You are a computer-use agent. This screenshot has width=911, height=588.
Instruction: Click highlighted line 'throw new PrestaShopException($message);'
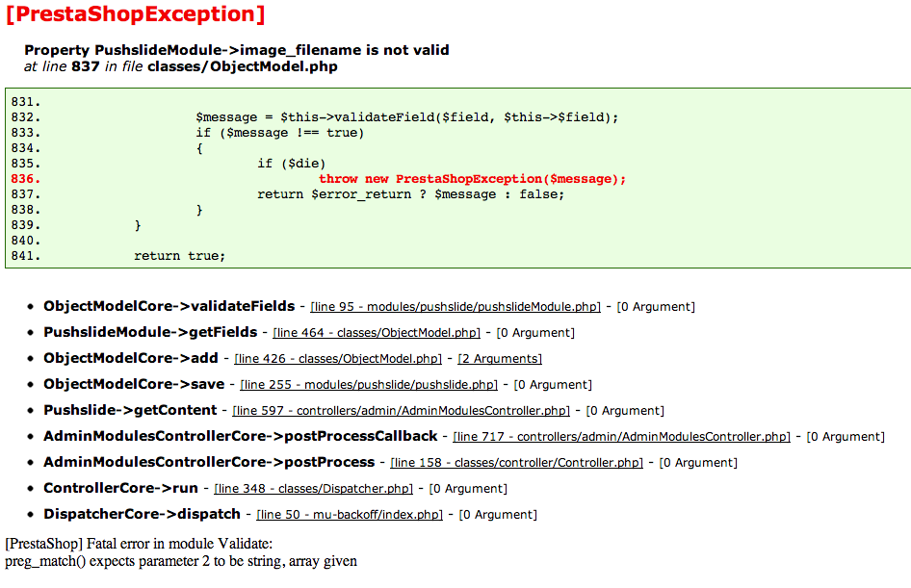(x=472, y=179)
